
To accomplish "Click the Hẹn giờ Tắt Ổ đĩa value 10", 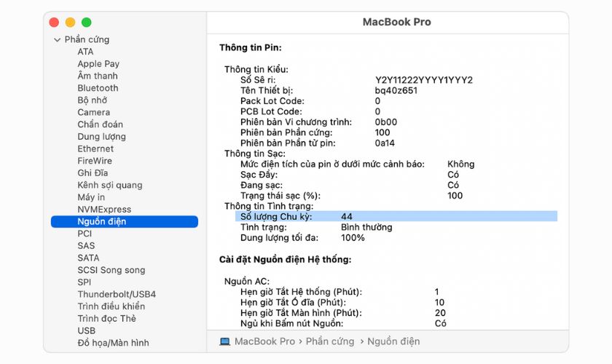I will tap(439, 302).
